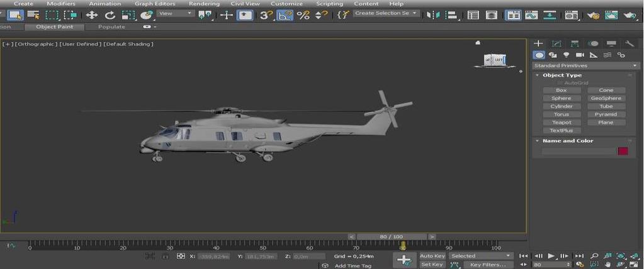Open Standard Primitives dropdown
The width and height of the screenshot is (644, 269).
586,65
